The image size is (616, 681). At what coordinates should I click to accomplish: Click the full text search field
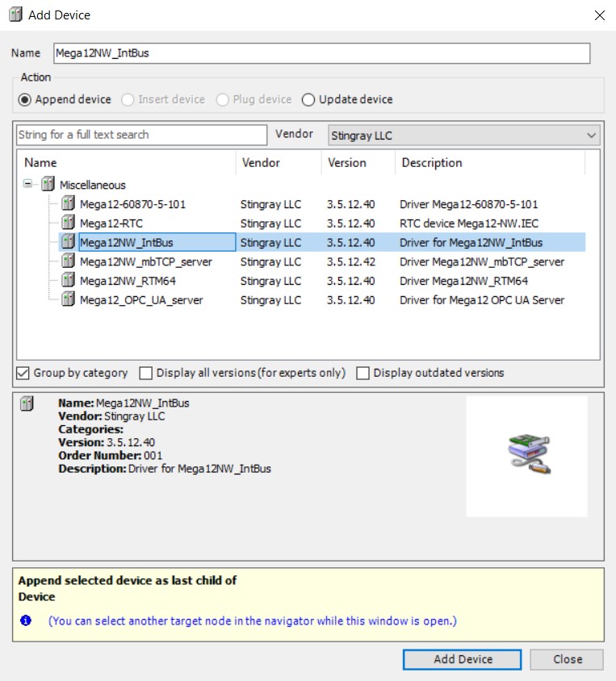(141, 135)
